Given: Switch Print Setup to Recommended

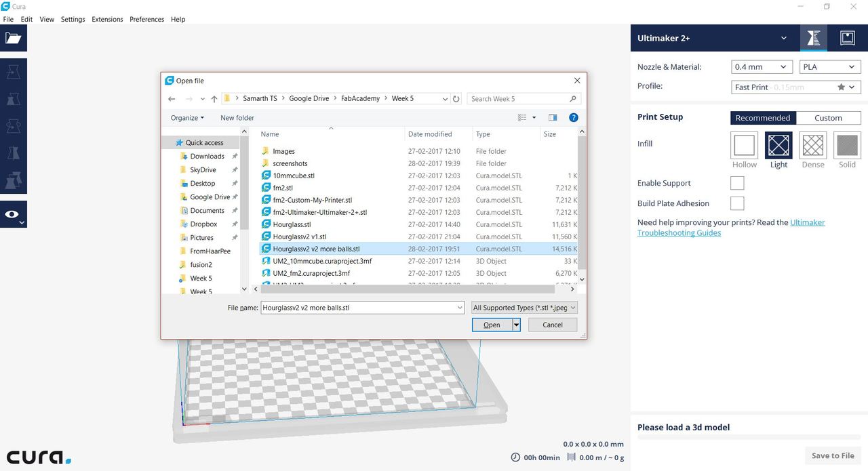Looking at the screenshot, I should 763,118.
